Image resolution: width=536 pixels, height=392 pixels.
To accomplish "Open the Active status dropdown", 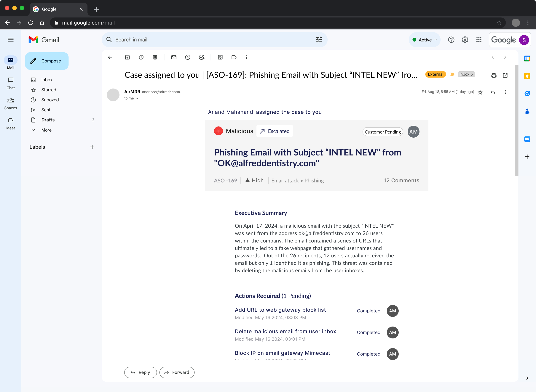I will (425, 40).
